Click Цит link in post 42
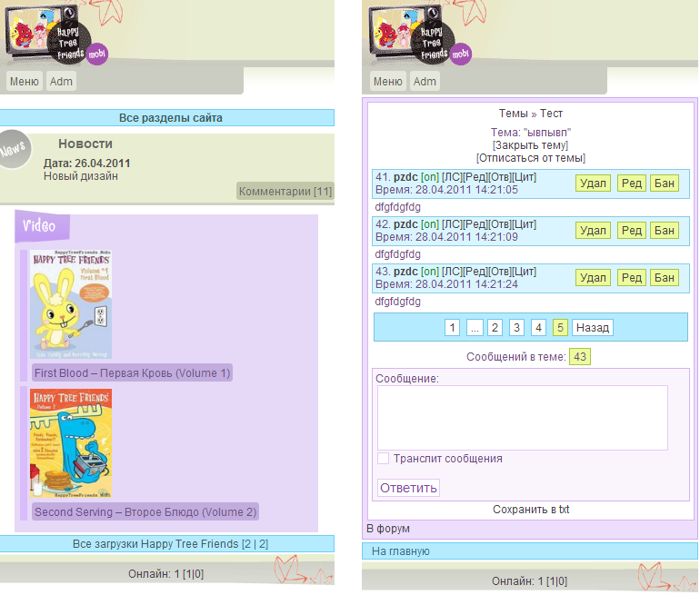The height and width of the screenshot is (595, 700). (525, 224)
